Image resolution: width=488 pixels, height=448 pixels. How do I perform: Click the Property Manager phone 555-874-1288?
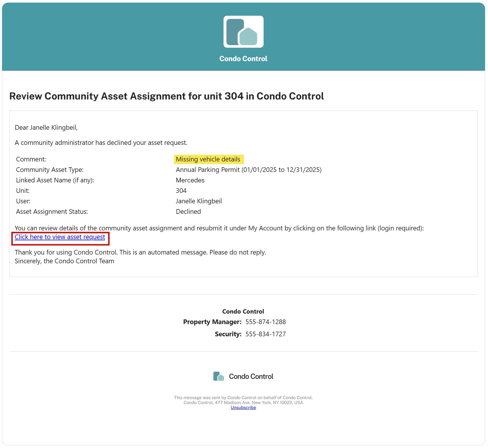point(266,322)
